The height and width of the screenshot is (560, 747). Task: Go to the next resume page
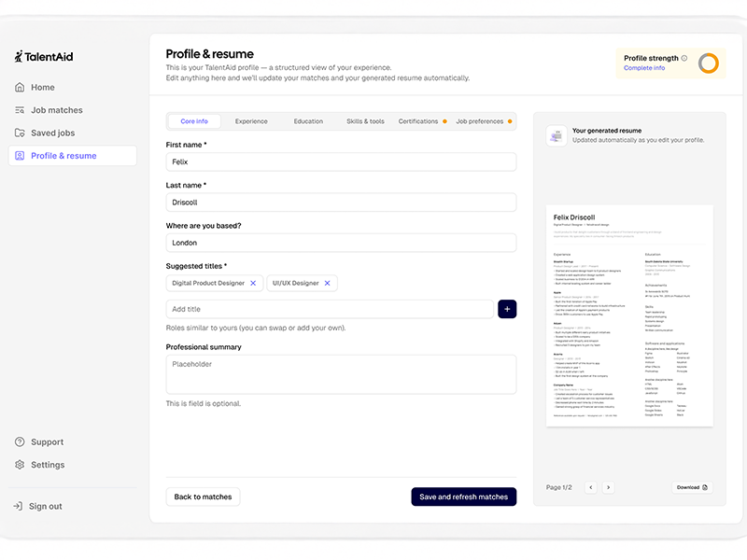point(608,487)
